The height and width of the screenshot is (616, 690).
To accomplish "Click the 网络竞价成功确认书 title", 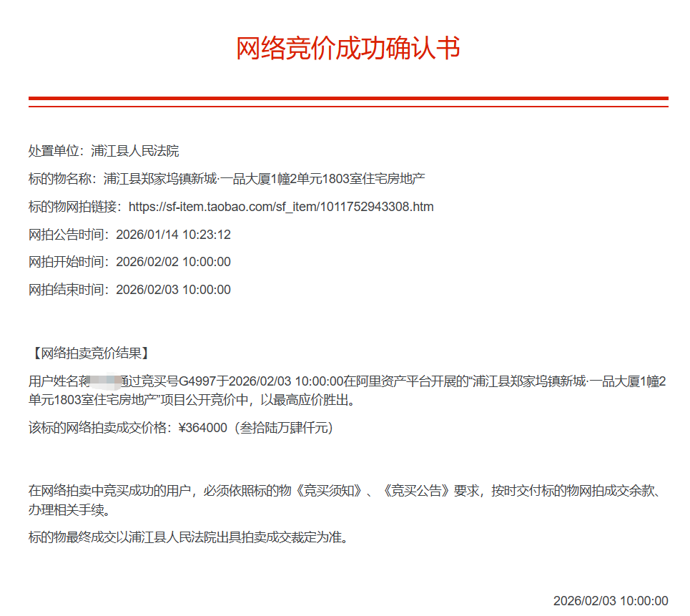I will (348, 48).
